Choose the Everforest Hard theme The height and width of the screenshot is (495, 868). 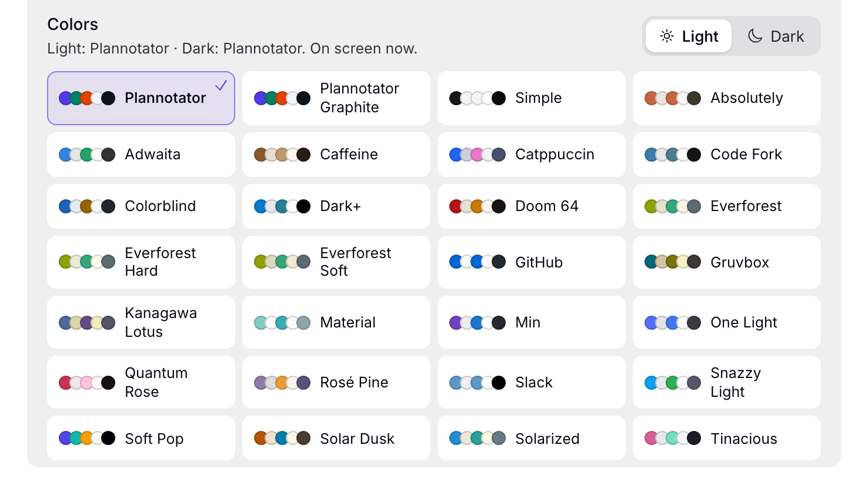(x=141, y=262)
